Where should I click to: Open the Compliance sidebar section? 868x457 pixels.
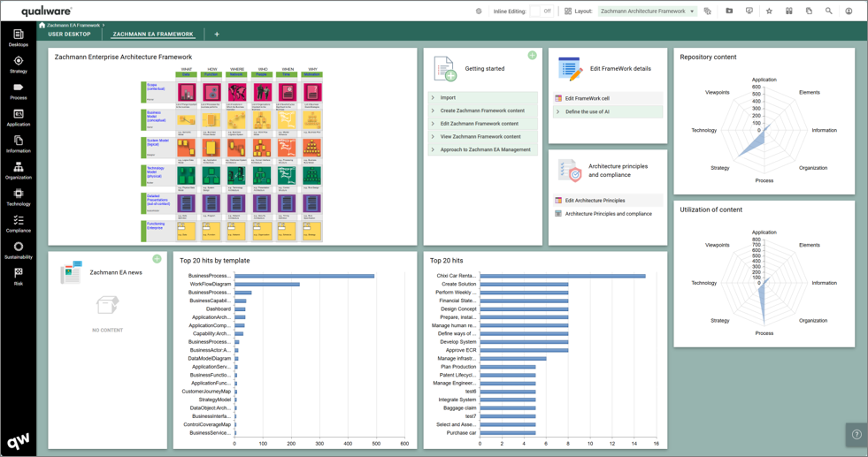tap(19, 224)
